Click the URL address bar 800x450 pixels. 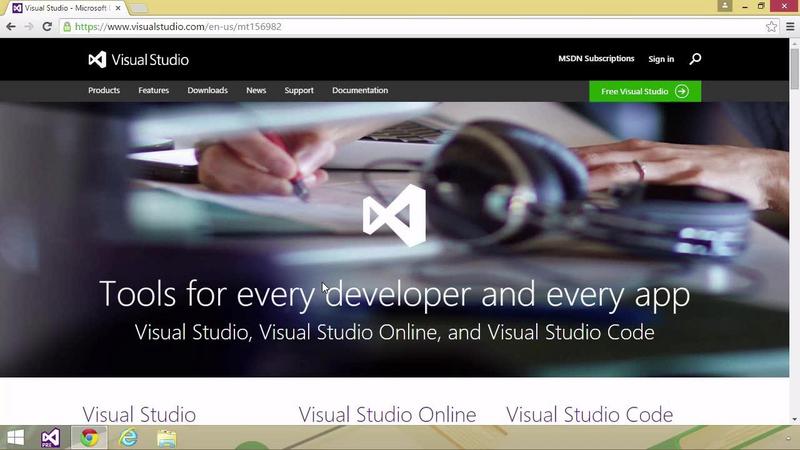click(x=416, y=27)
